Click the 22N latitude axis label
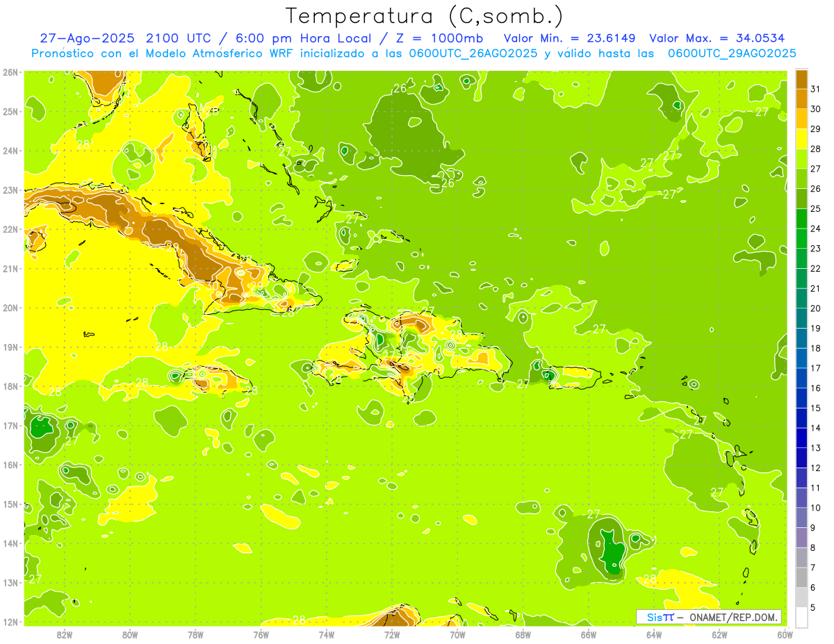Image resolution: width=834 pixels, height=644 pixels. point(10,229)
